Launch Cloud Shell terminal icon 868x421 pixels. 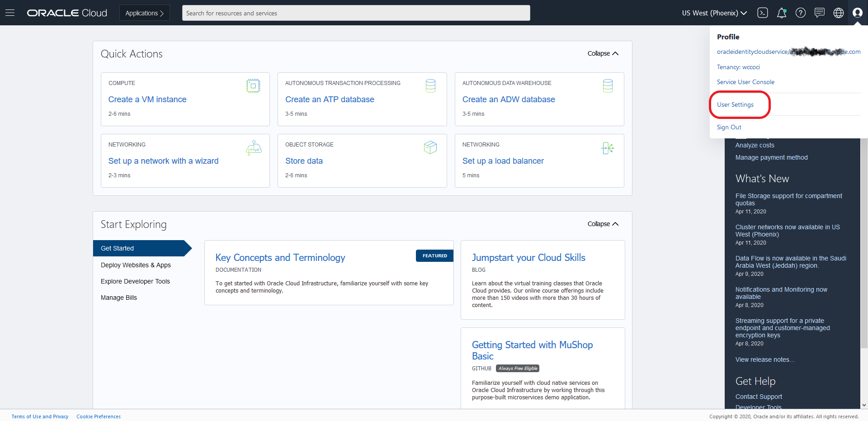coord(763,13)
